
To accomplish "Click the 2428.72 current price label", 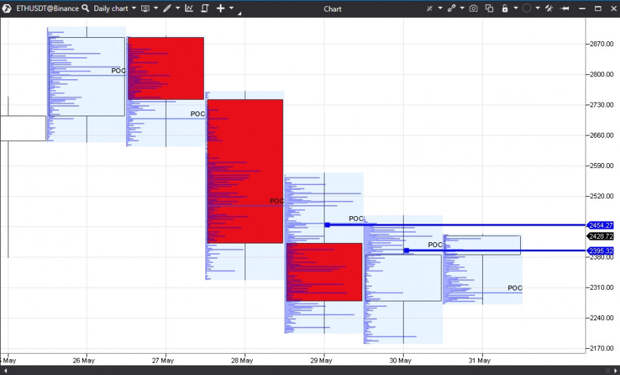I will coord(600,237).
